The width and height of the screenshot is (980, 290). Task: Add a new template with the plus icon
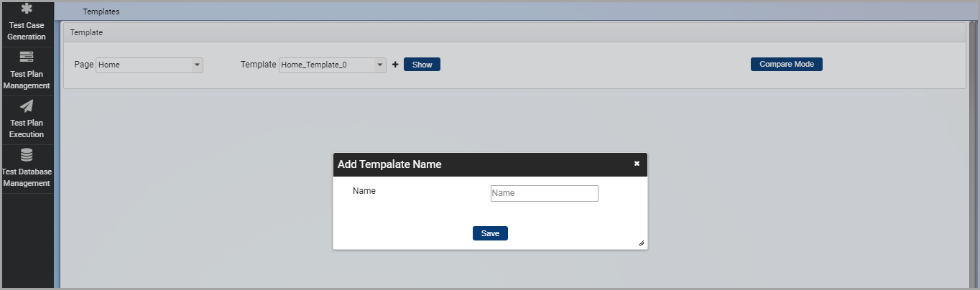pyautogui.click(x=395, y=65)
